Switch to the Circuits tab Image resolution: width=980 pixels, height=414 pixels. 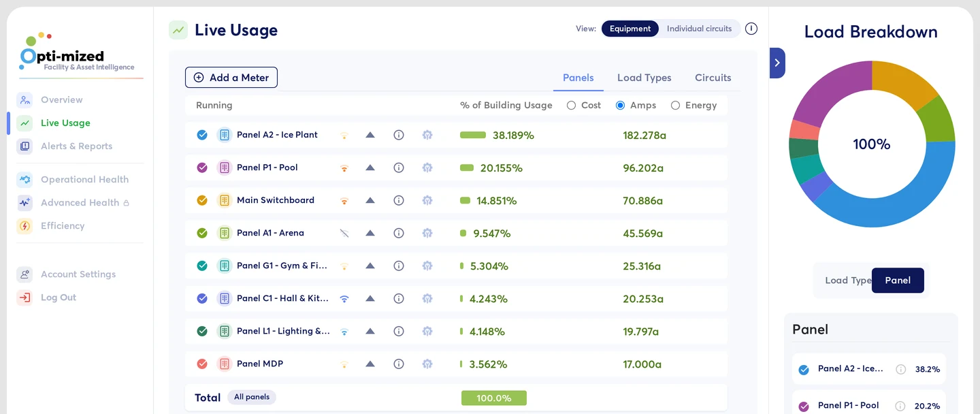pyautogui.click(x=713, y=78)
